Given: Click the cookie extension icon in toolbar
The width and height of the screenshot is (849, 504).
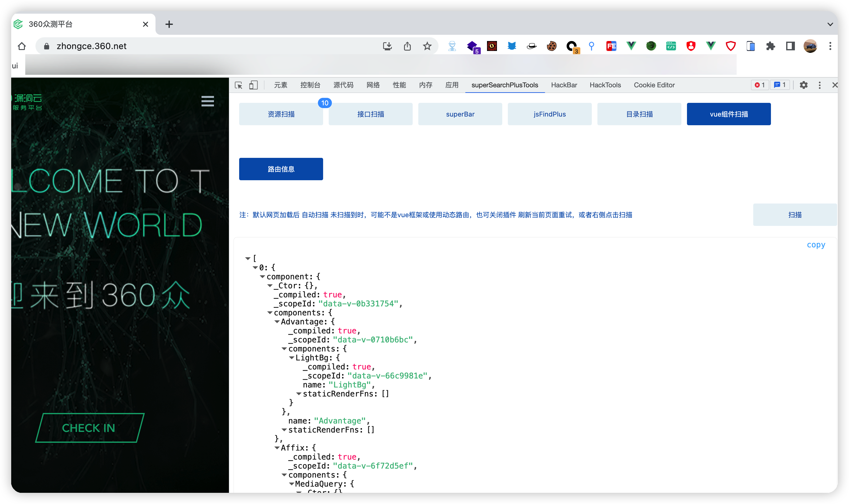Looking at the screenshot, I should [551, 46].
